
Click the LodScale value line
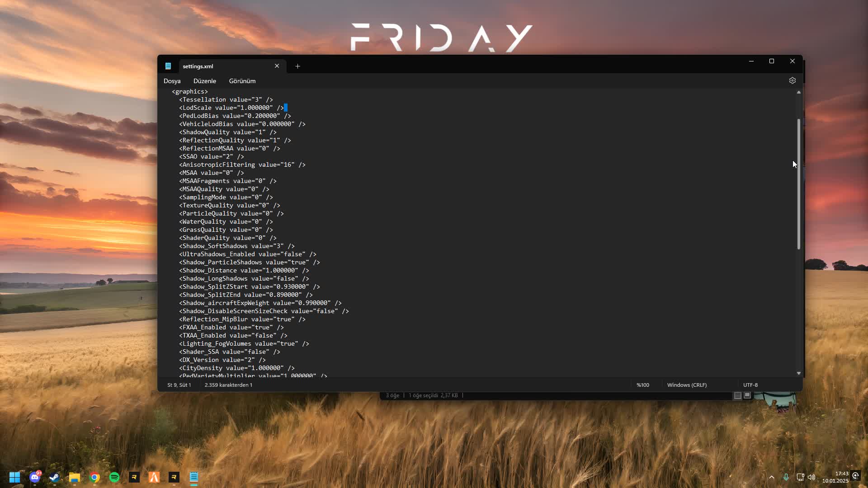231,108
